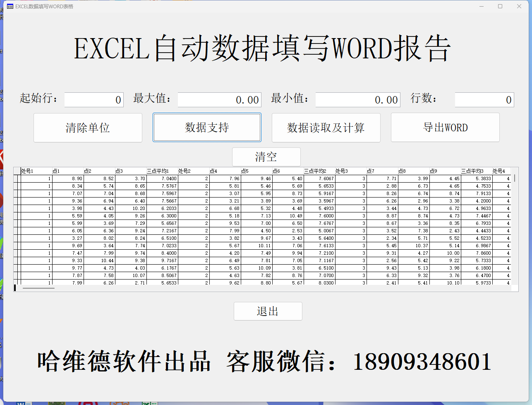532x405 pixels.
Task: Click the app icon in title bar
Action: click(10, 6)
